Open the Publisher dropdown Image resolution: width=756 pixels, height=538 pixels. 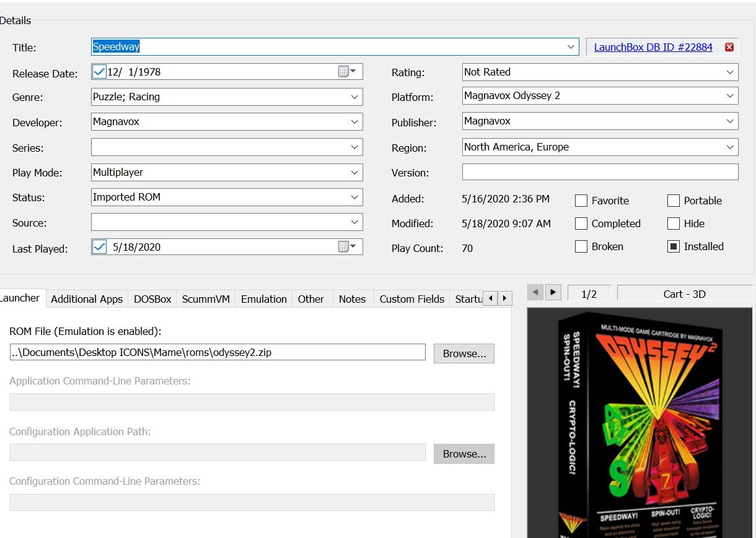730,121
